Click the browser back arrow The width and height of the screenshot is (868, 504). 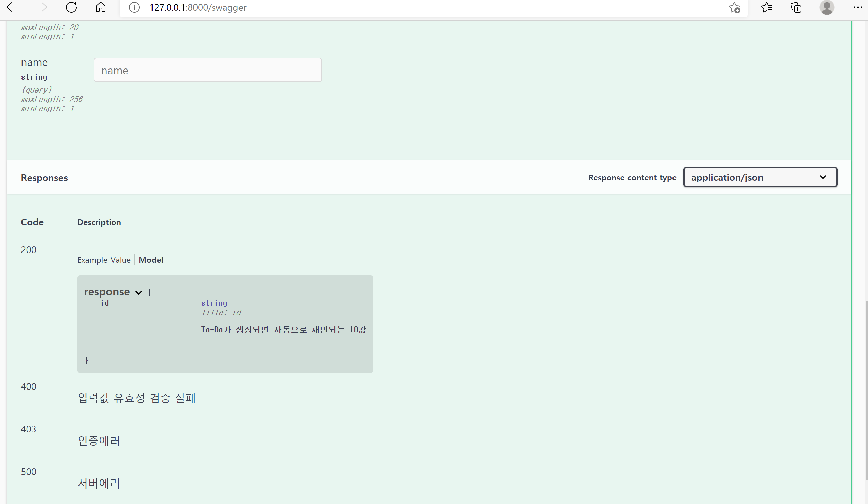tap(12, 7)
